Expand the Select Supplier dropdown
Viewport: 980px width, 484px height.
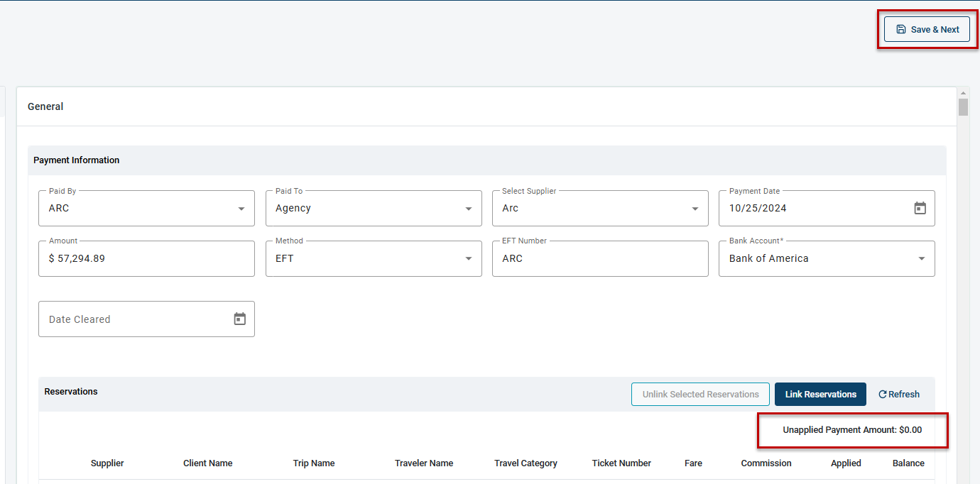(695, 208)
